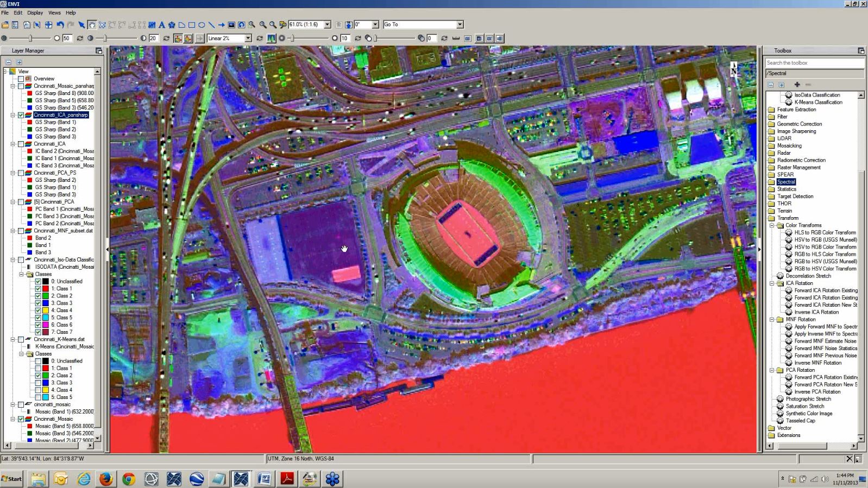Open the Display menu
This screenshot has height=488, width=868.
(35, 12)
